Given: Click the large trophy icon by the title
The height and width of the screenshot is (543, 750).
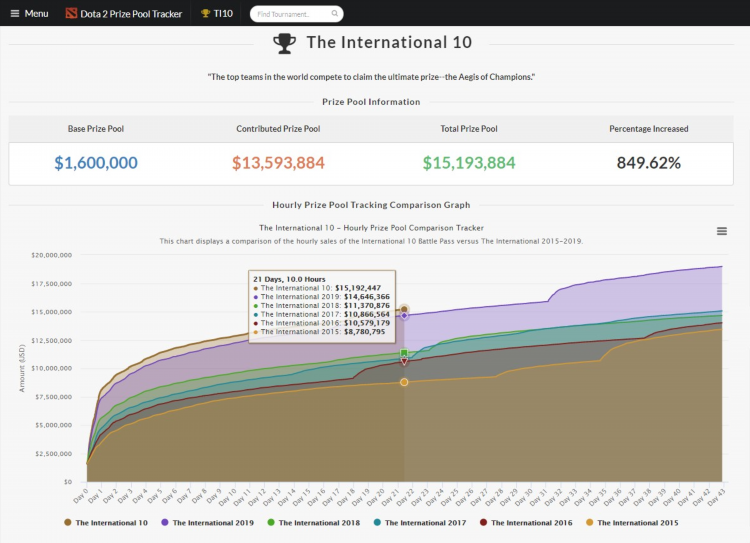Looking at the screenshot, I should point(285,43).
